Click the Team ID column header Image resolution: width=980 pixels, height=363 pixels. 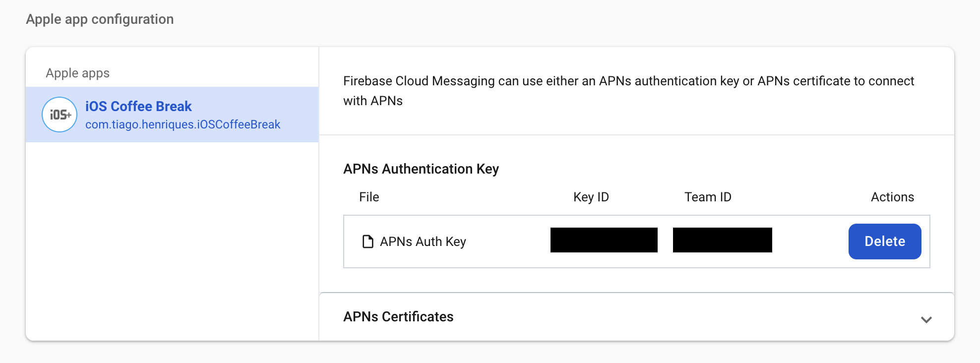(x=708, y=197)
